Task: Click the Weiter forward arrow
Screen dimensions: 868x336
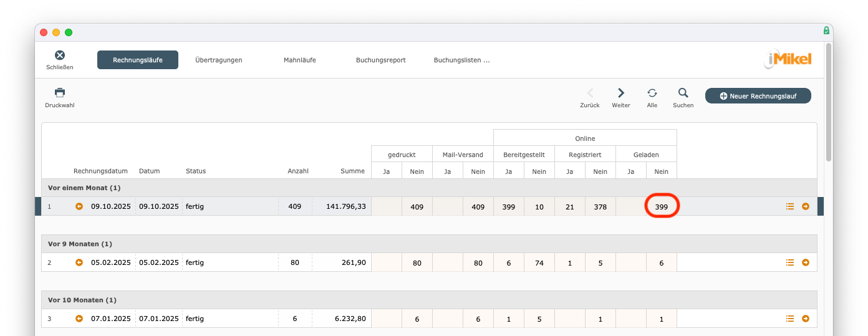Action: 620,93
